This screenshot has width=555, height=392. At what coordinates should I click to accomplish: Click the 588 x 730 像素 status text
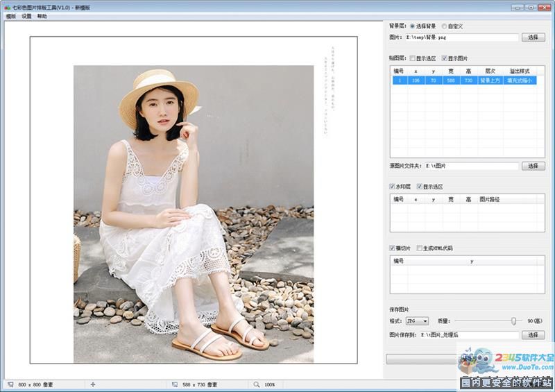(200, 384)
